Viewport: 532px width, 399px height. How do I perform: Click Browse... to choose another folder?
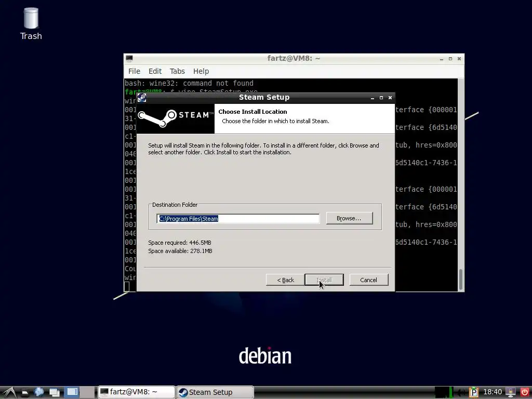[x=349, y=218]
